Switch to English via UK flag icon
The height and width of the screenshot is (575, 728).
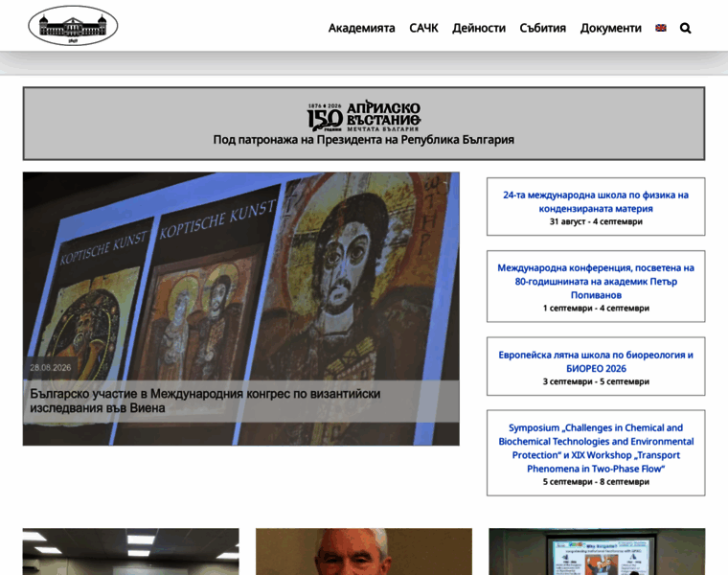(661, 28)
